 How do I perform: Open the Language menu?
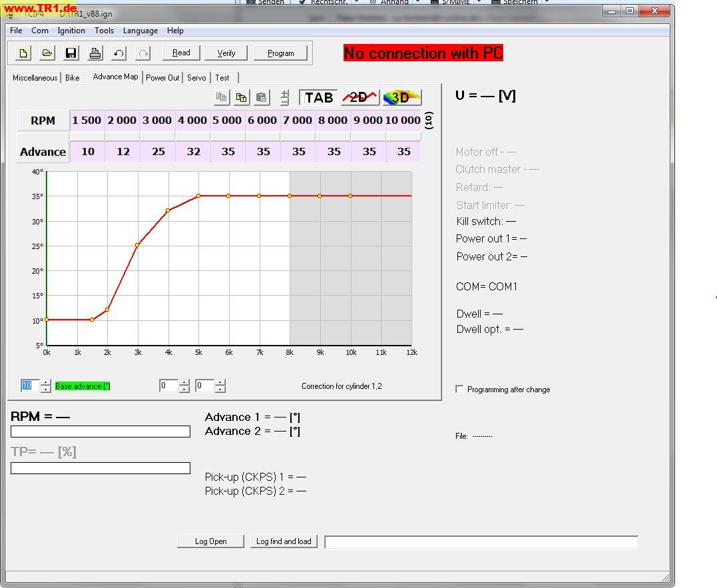coord(140,31)
